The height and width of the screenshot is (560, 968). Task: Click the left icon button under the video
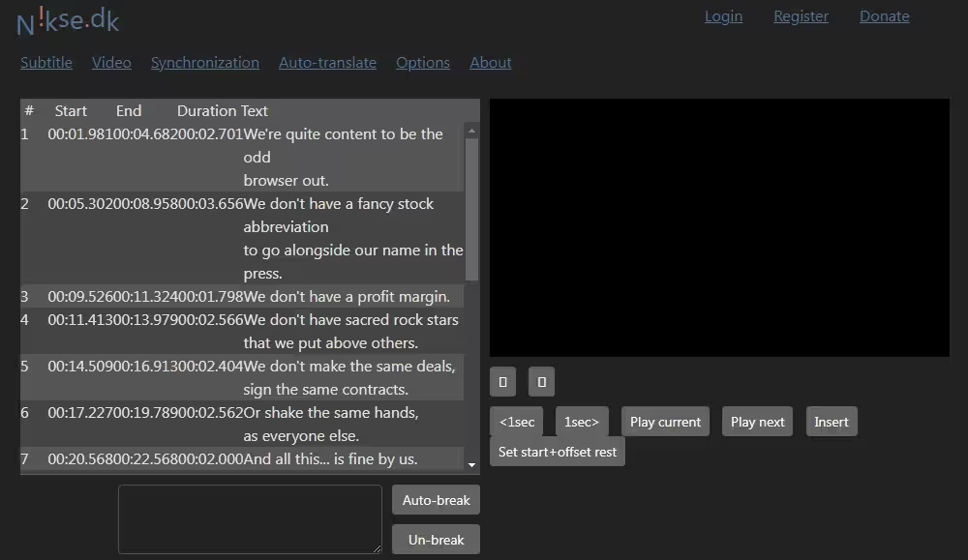(502, 382)
